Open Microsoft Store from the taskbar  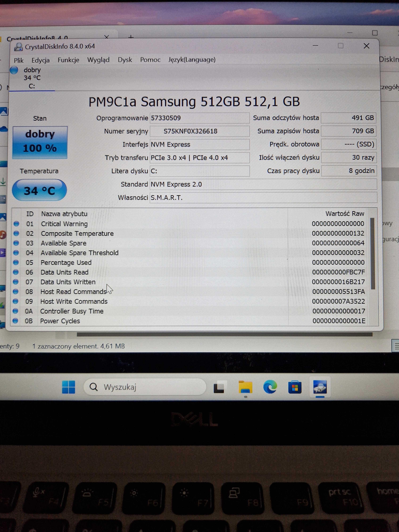click(x=295, y=387)
